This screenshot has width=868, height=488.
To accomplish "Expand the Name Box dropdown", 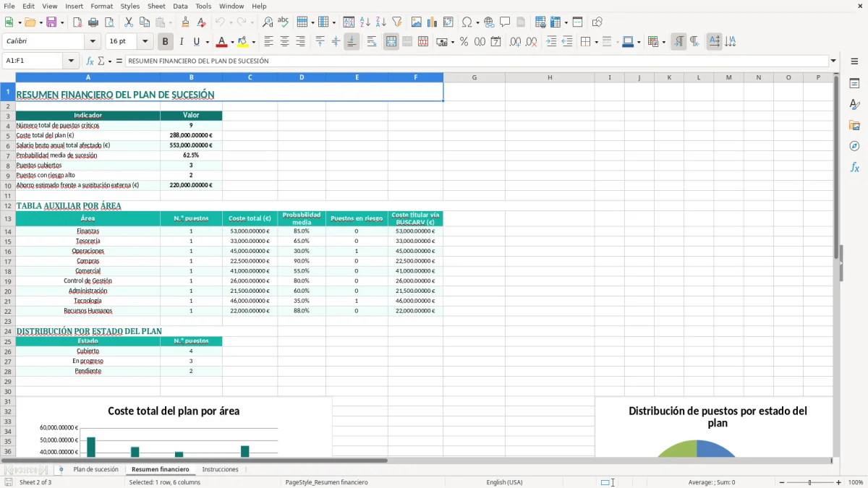I will point(72,61).
